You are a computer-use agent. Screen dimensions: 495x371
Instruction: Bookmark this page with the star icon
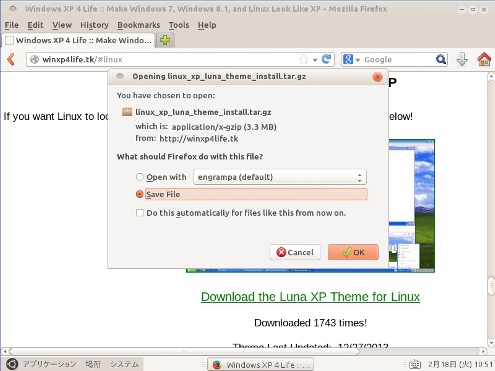(304, 59)
